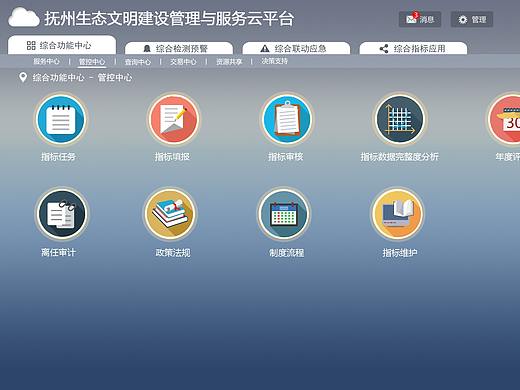Click the bell icon on 综合检测预警 tab

point(147,49)
